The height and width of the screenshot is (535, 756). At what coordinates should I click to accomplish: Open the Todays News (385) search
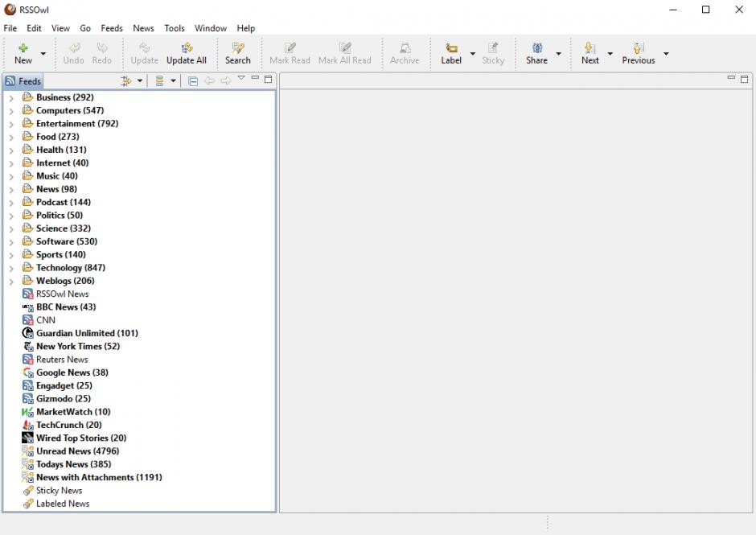(74, 464)
